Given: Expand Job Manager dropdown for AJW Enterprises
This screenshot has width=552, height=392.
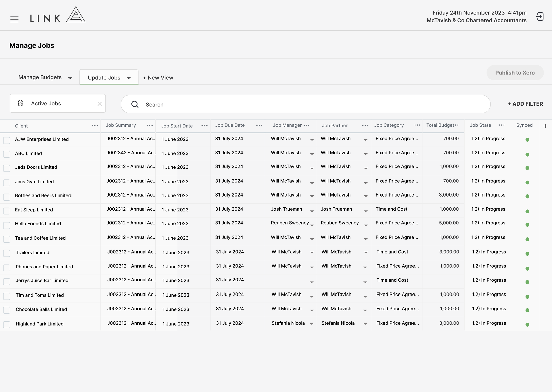Looking at the screenshot, I should 312,140.
